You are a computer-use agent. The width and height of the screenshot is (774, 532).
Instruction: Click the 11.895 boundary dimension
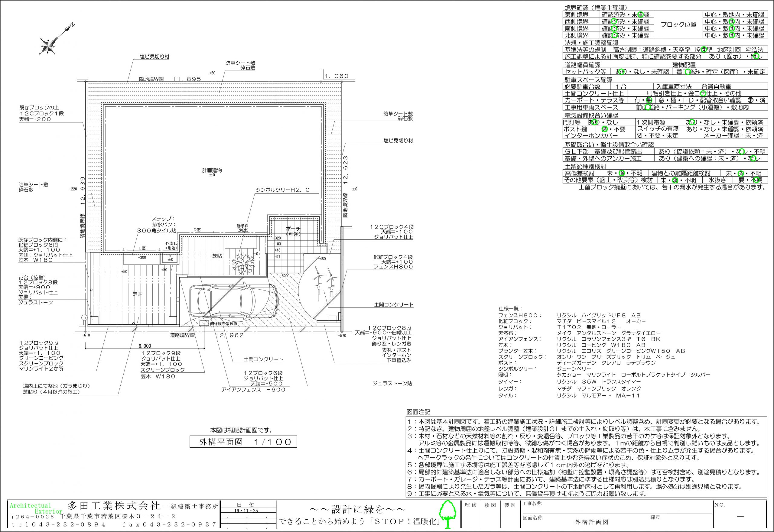click(x=187, y=79)
